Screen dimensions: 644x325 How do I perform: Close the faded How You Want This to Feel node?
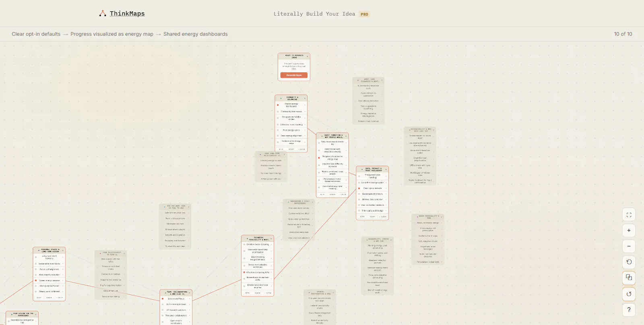[x=188, y=207]
